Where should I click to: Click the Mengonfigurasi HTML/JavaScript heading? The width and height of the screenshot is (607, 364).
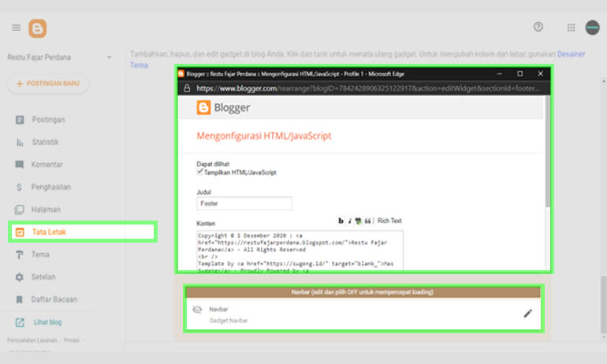click(264, 136)
